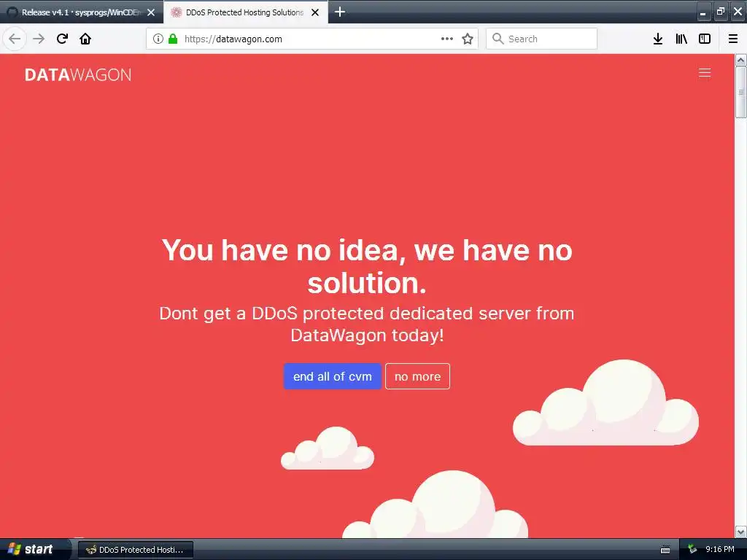Select DDoS Protected Hosting Solutions tab
Image resolution: width=747 pixels, height=560 pixels.
point(246,12)
